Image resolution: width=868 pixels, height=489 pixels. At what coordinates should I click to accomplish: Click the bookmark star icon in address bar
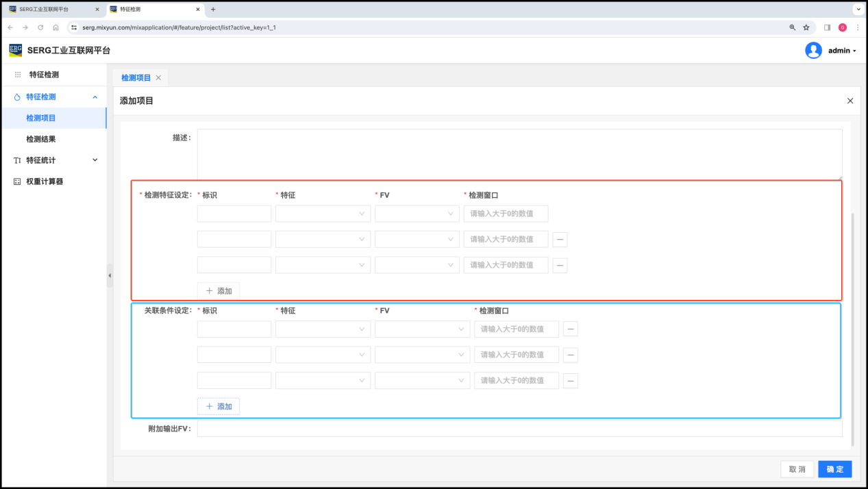coord(806,27)
